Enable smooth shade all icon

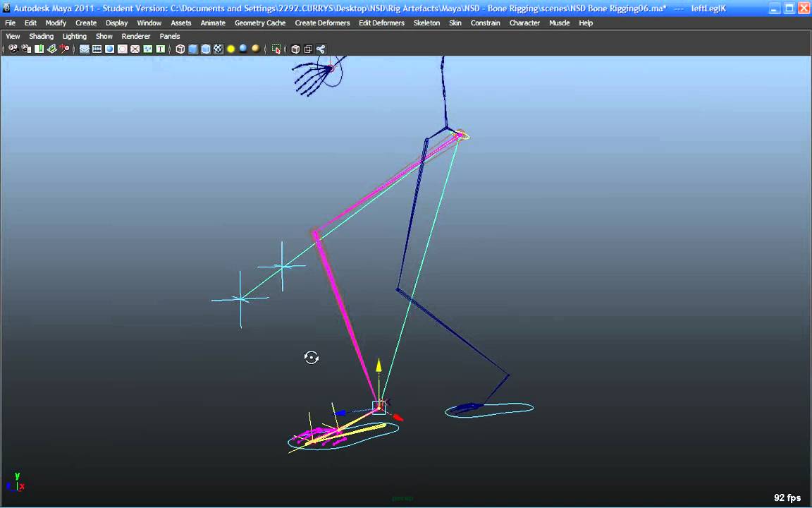(192, 49)
